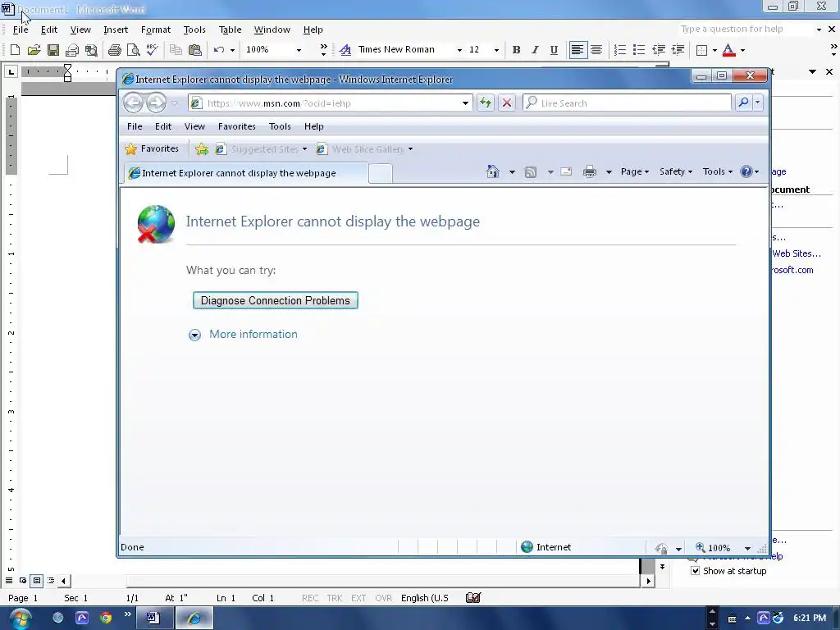Click the Type a question for help box
The height and width of the screenshot is (630, 840).
click(746, 29)
